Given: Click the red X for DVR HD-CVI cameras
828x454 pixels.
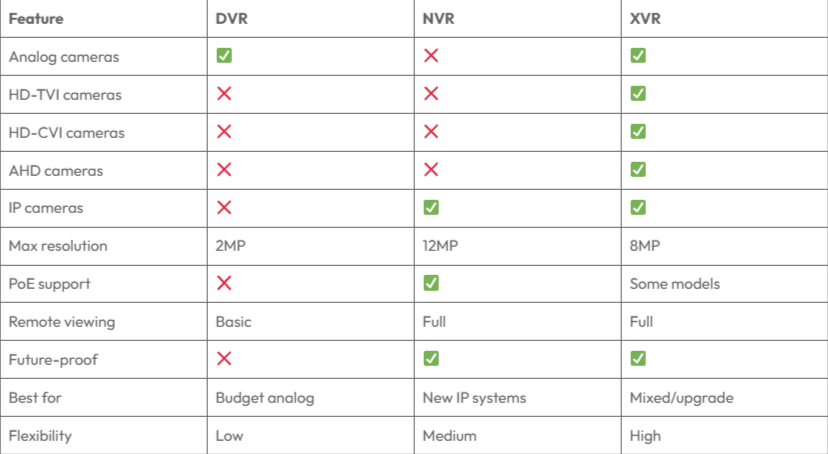Looking at the screenshot, I should pyautogui.click(x=224, y=131).
